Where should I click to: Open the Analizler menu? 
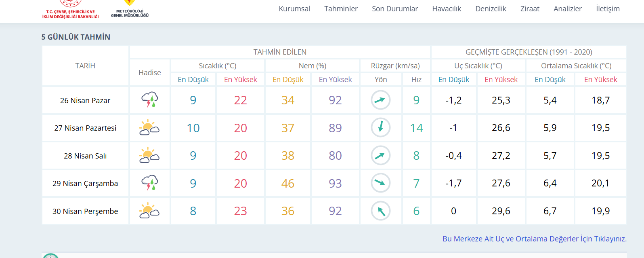pos(567,9)
